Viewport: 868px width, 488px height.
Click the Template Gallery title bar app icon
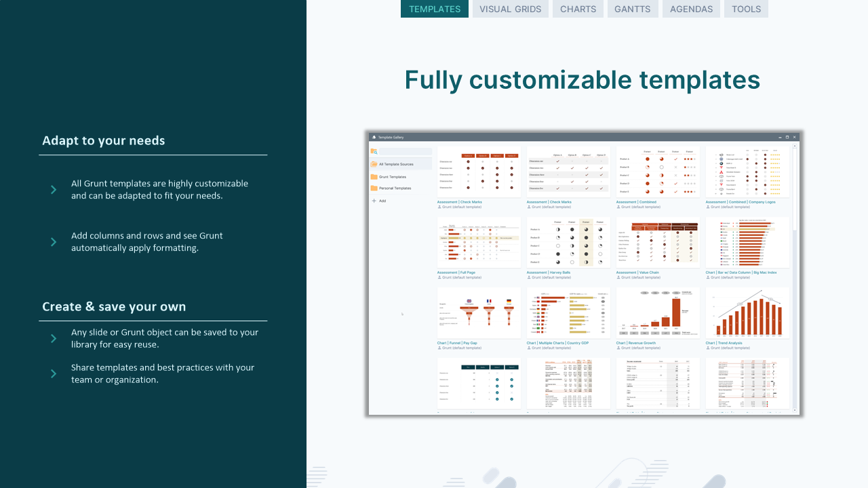coord(374,137)
